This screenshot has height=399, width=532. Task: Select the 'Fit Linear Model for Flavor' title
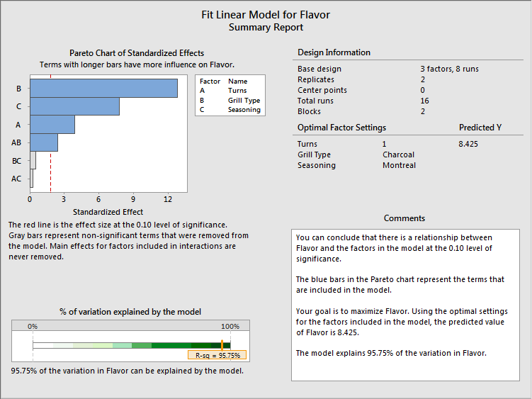click(266, 14)
